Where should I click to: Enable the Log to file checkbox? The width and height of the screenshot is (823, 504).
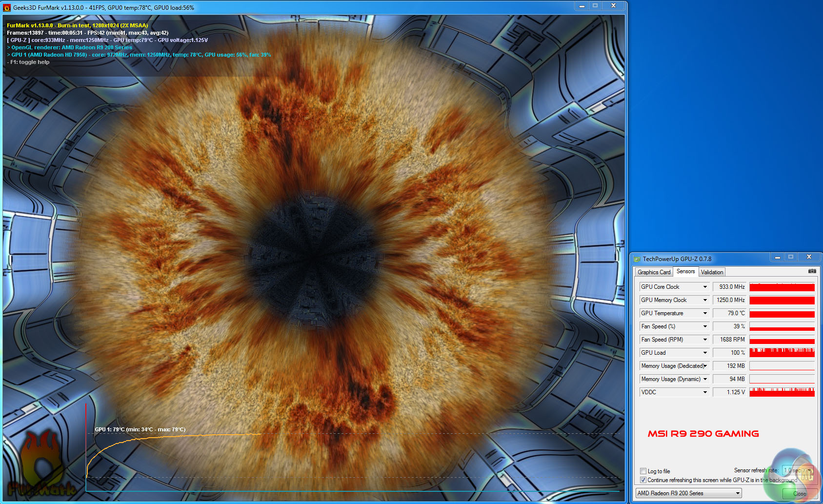(643, 471)
